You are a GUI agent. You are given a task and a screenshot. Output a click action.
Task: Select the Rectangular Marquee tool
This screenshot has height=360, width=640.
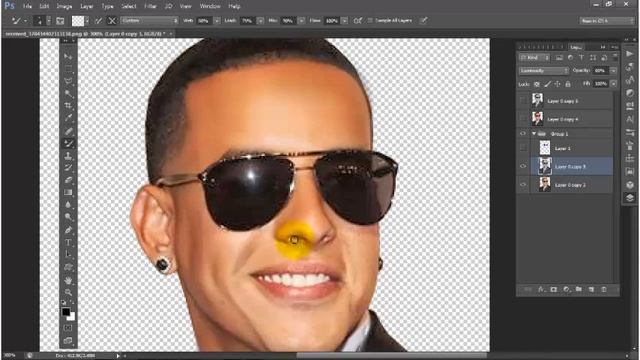tap(68, 69)
